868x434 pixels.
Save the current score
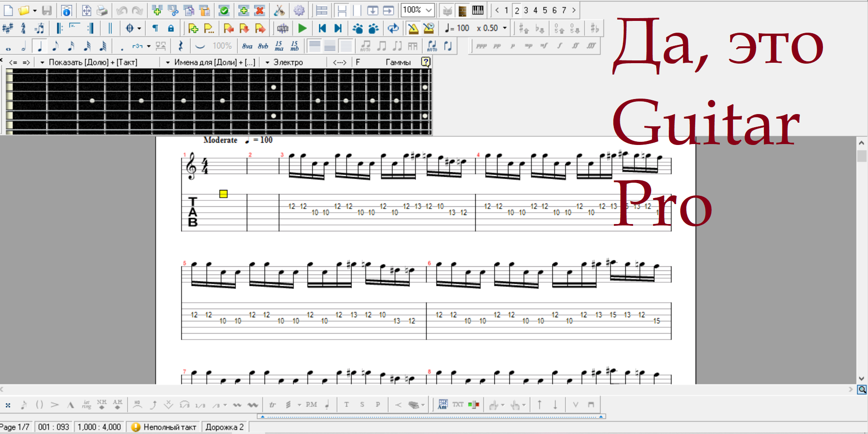pos(47,10)
